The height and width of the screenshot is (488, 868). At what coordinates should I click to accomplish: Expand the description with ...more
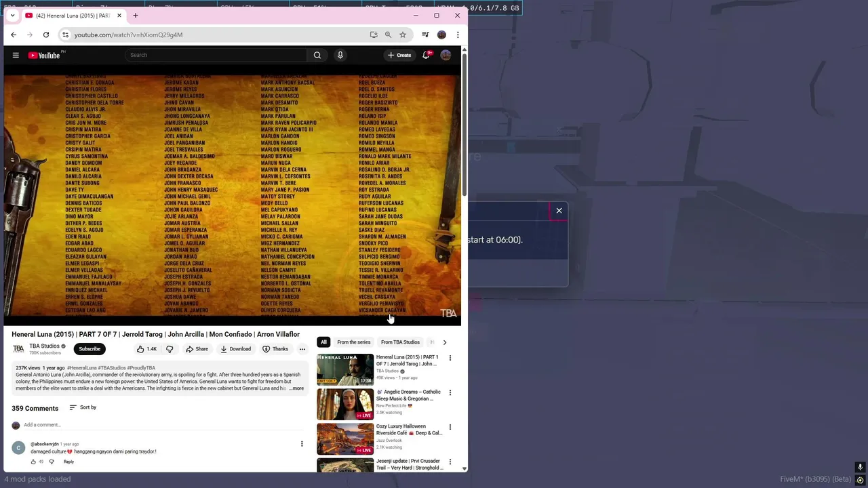coord(296,388)
